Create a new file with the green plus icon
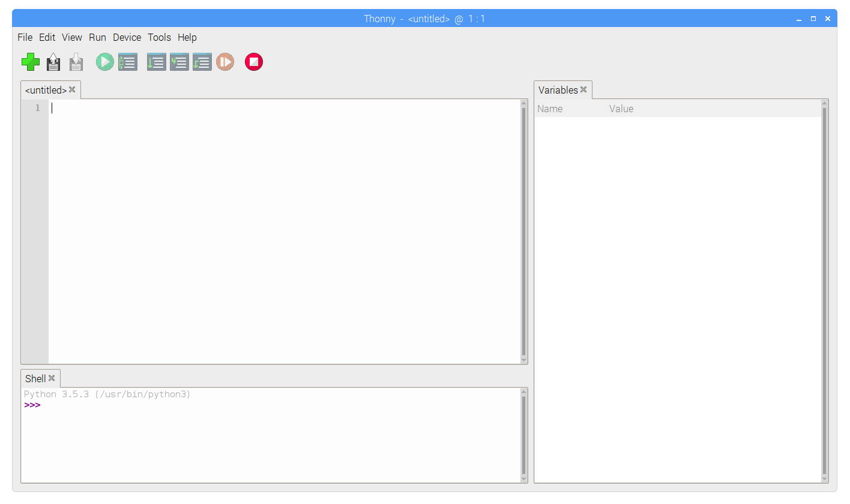The image size is (850, 504). click(x=31, y=62)
